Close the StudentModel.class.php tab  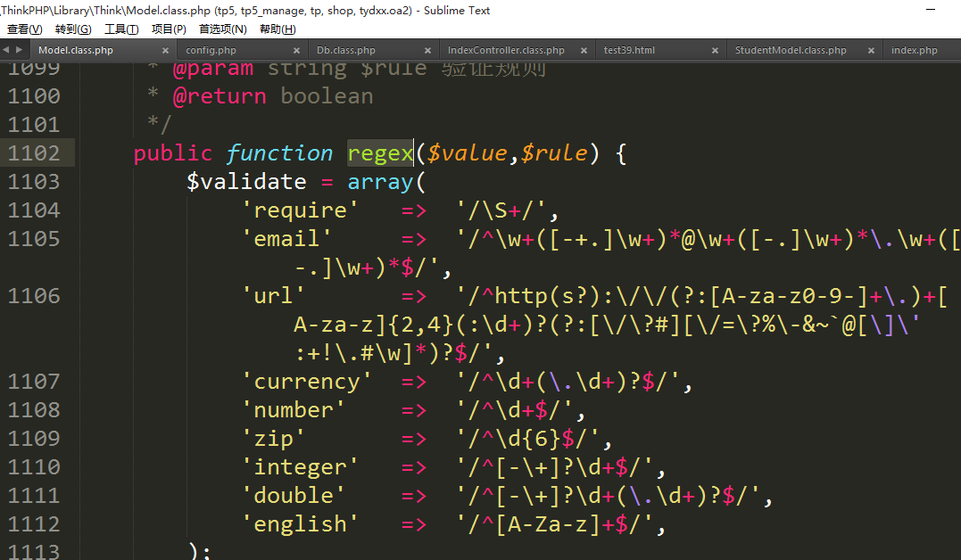pos(871,51)
